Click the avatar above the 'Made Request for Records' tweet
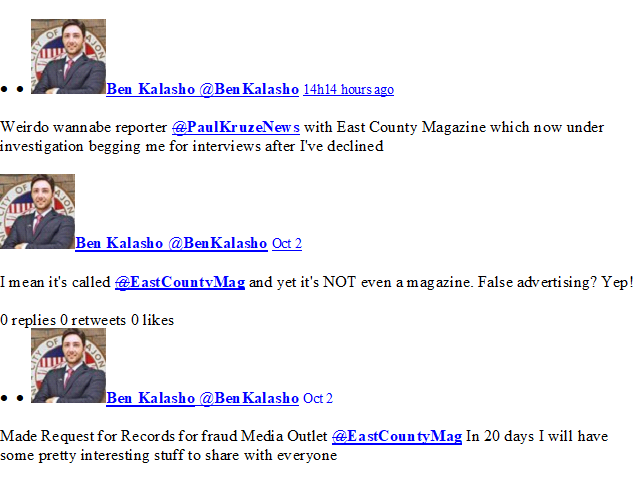The image size is (640, 483). [69, 366]
